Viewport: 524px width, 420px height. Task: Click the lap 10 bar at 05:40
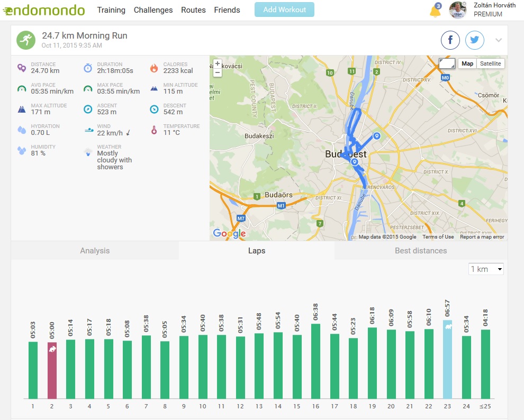pyautogui.click(x=203, y=367)
